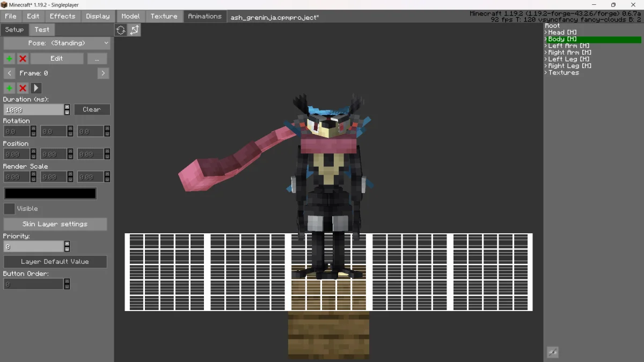Click the Edit animation button

(57, 58)
